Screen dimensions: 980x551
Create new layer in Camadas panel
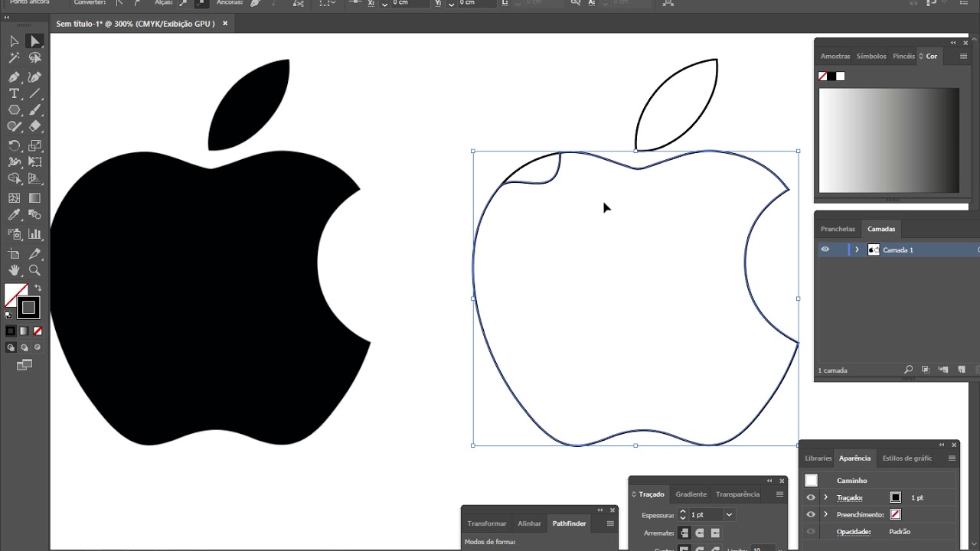[962, 370]
